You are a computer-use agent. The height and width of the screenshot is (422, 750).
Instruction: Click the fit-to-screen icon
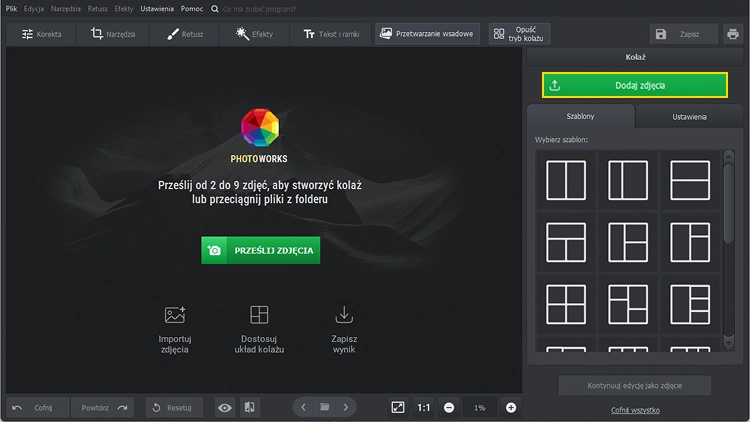coord(397,407)
